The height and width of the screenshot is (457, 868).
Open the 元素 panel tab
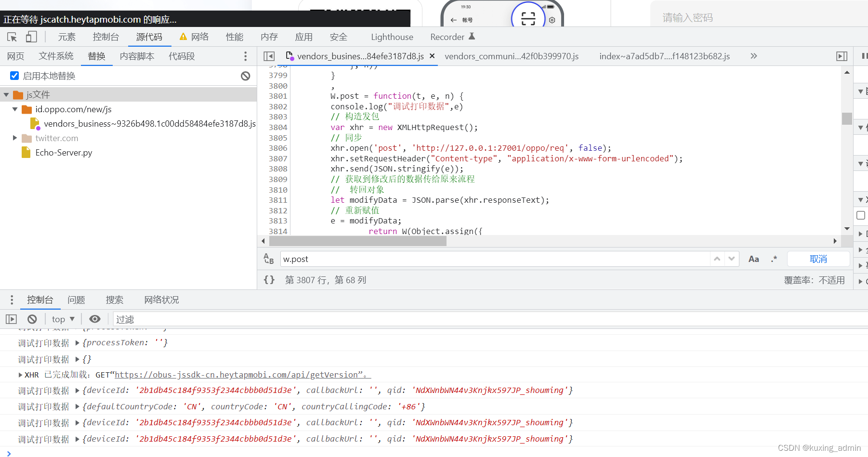click(x=67, y=37)
